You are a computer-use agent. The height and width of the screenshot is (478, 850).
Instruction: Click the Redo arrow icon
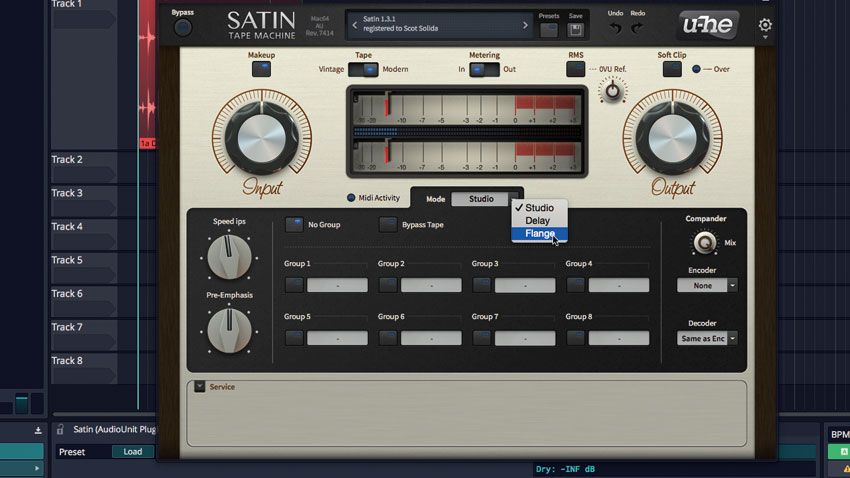pyautogui.click(x=637, y=27)
